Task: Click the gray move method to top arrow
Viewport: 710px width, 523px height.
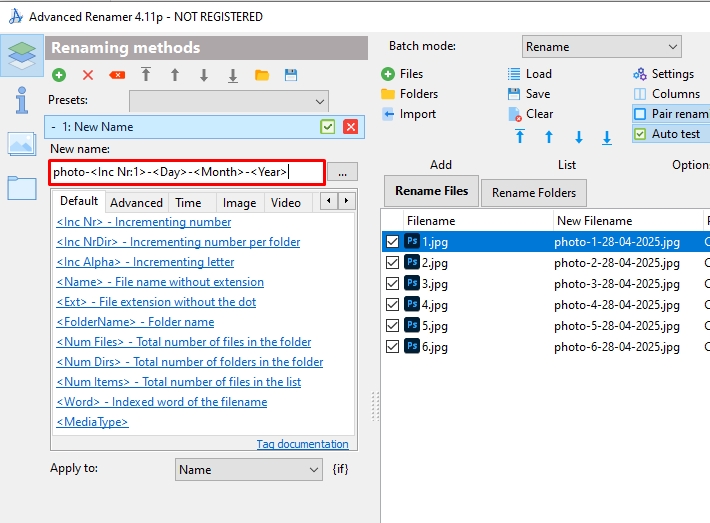Action: click(146, 75)
